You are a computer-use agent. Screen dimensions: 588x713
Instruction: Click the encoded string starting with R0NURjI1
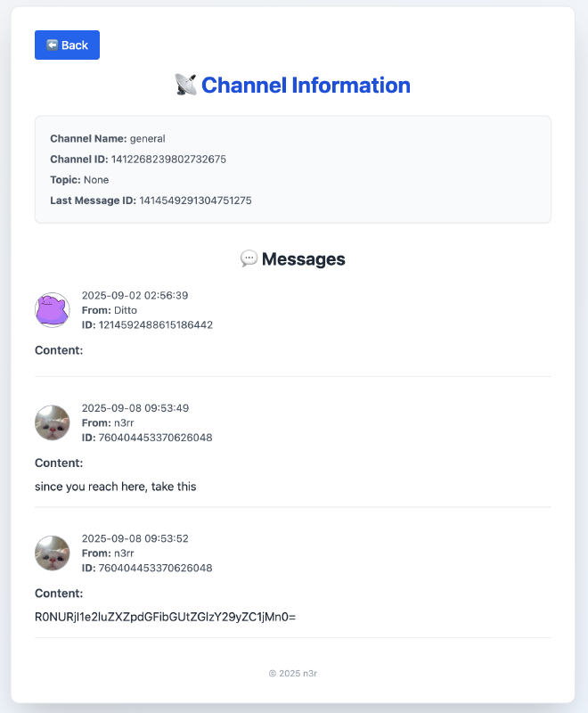tap(165, 616)
